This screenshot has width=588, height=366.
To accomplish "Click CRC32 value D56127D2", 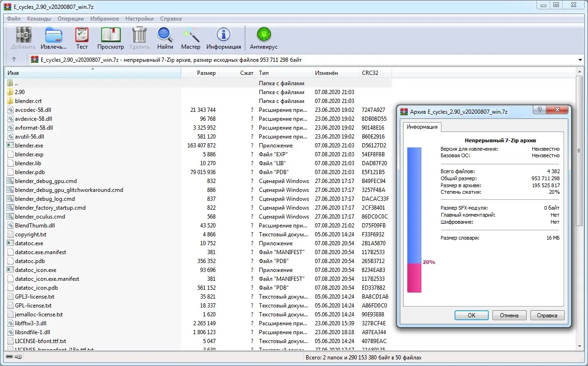I will pyautogui.click(x=374, y=146).
